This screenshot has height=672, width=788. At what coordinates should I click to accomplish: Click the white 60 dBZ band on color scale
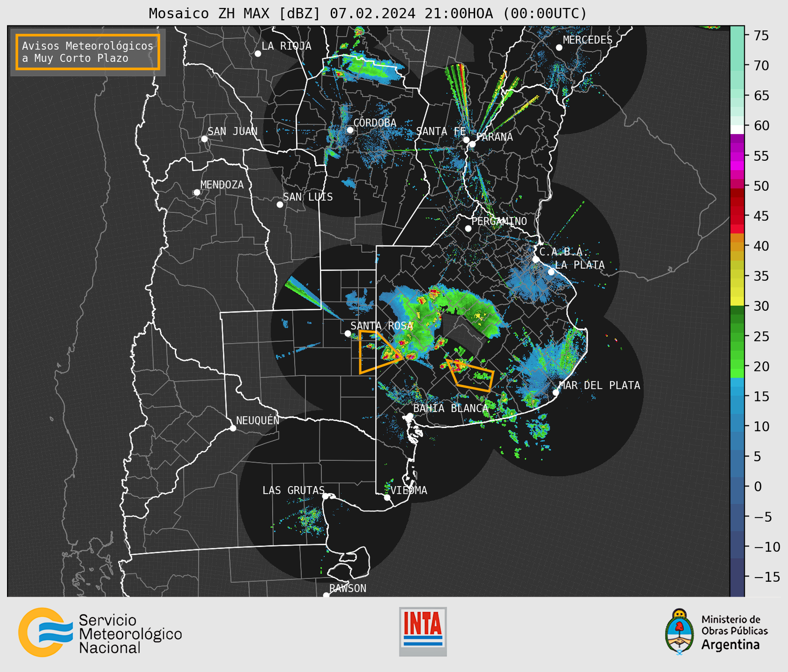pyautogui.click(x=737, y=129)
